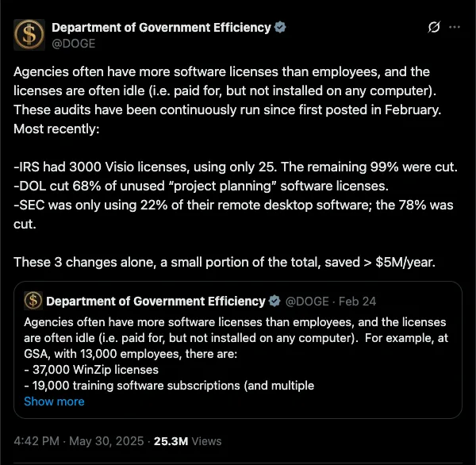Open the quoted post about GSA WinZip licenses
Viewport: 476px width, 465px height.
pyautogui.click(x=238, y=353)
